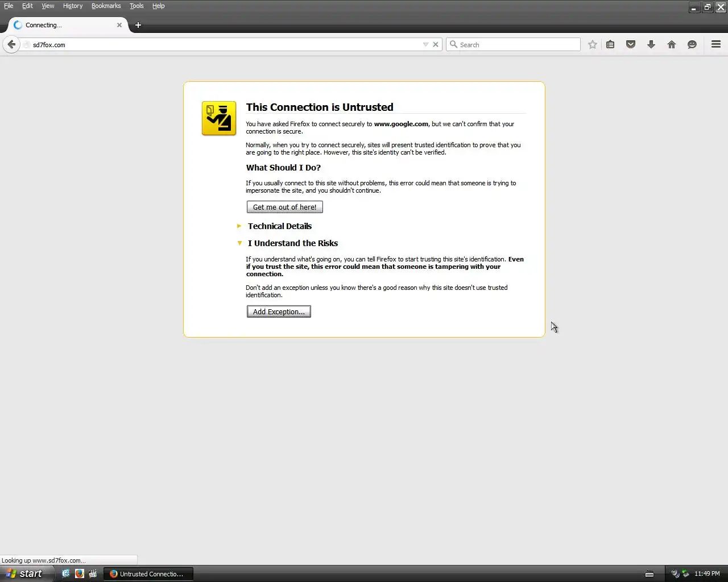Screen dimensions: 728x582
Task: Open the View menu
Action: [x=48, y=6]
